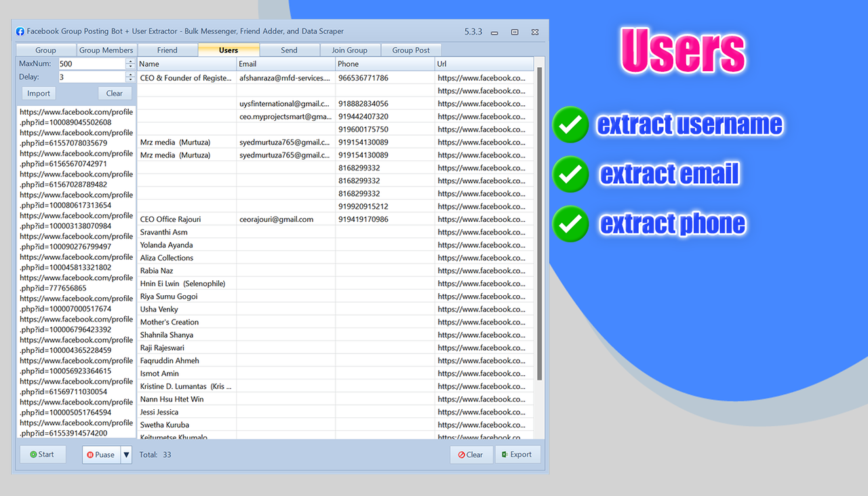Select the Mother's Creation row
Image resolution: width=868 pixels, height=496 pixels.
(336, 322)
